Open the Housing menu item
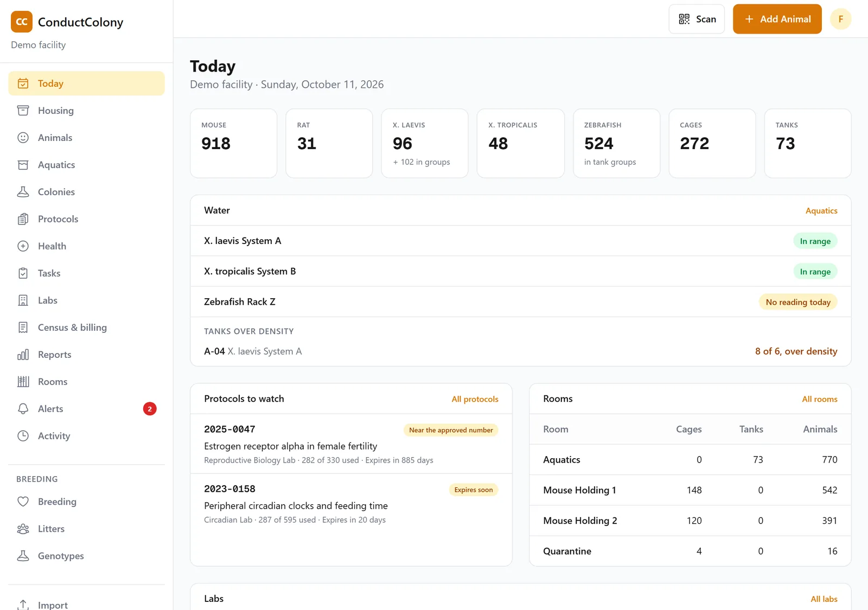868x610 pixels. pyautogui.click(x=86, y=111)
